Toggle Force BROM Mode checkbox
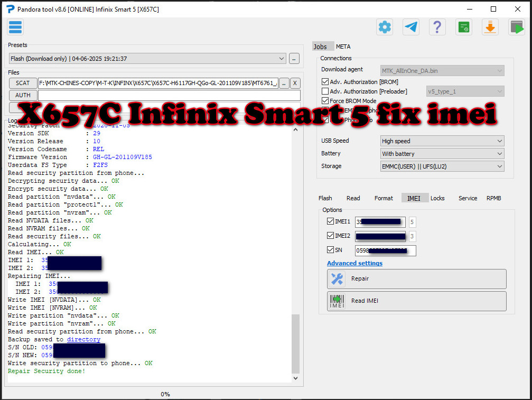This screenshot has height=400, width=532. point(325,101)
